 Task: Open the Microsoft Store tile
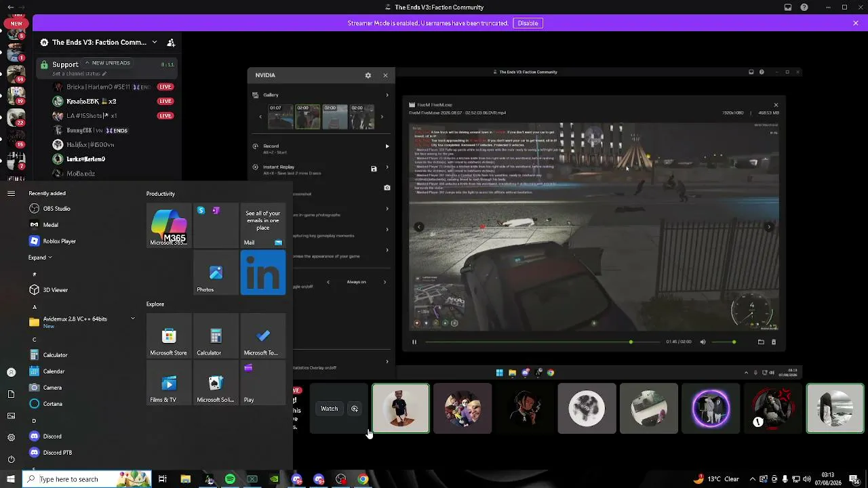point(169,335)
